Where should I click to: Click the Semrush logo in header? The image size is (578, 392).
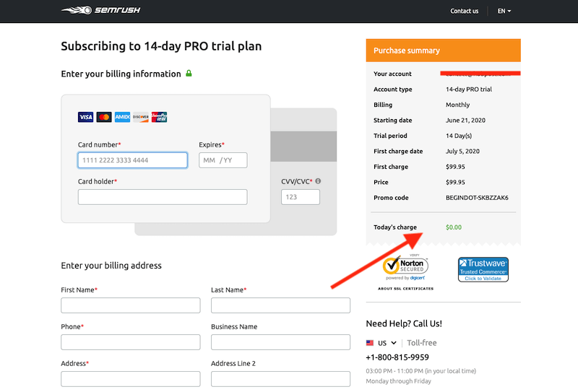click(x=100, y=10)
